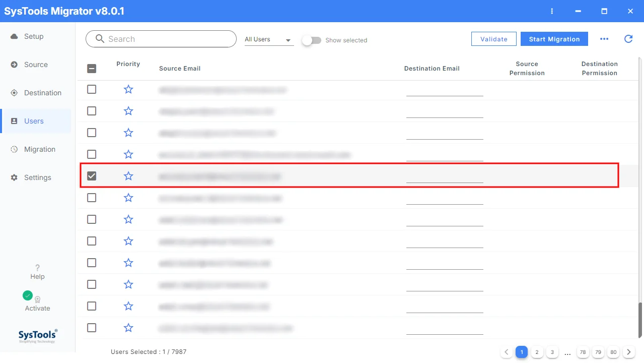The width and height of the screenshot is (644, 363).
Task: Open the All Users filter dropdown
Action: (269, 39)
